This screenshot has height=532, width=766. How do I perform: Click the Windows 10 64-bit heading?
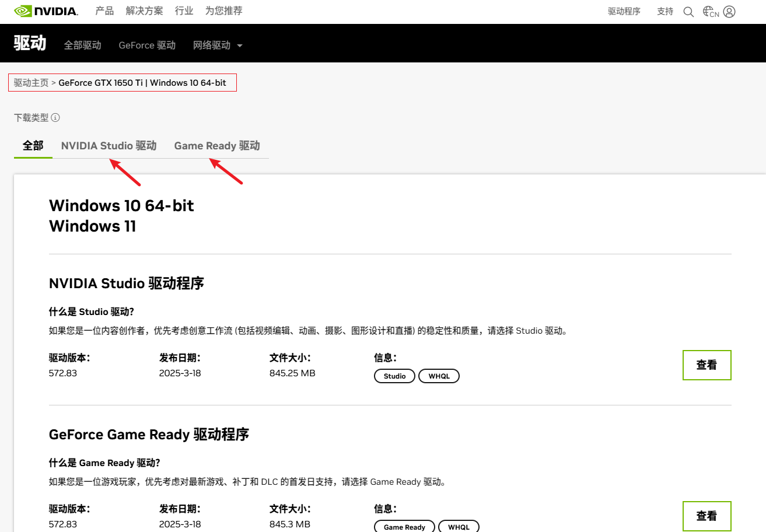pos(121,205)
